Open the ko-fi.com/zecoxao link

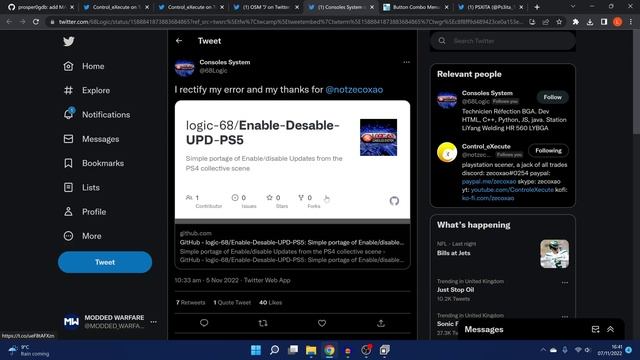click(488, 198)
